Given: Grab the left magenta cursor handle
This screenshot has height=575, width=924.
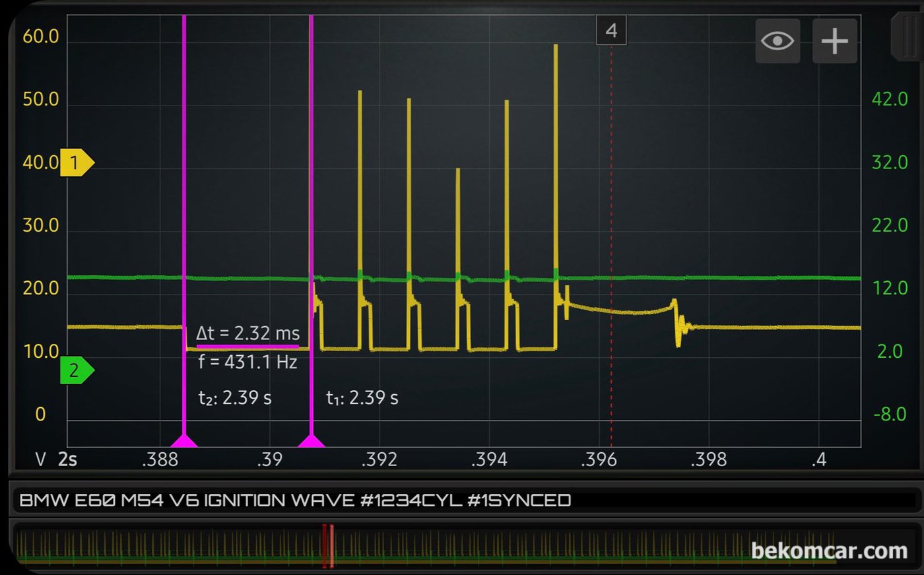Looking at the screenshot, I should click(x=184, y=441).
